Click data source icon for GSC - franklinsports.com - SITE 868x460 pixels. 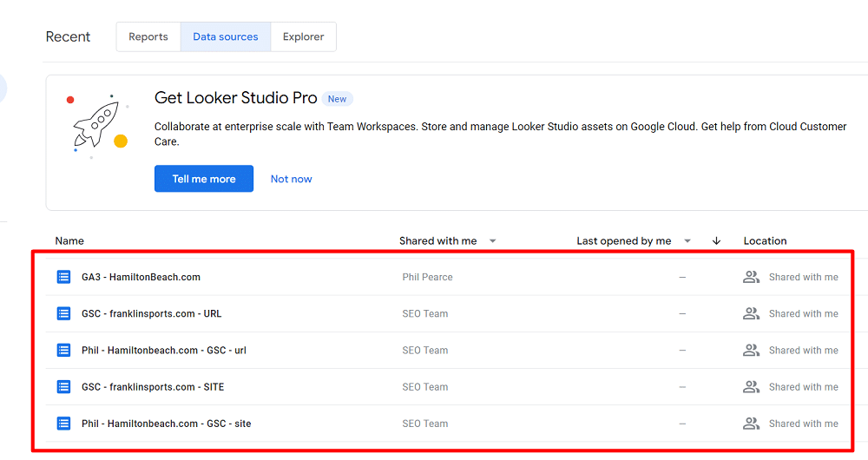point(63,386)
